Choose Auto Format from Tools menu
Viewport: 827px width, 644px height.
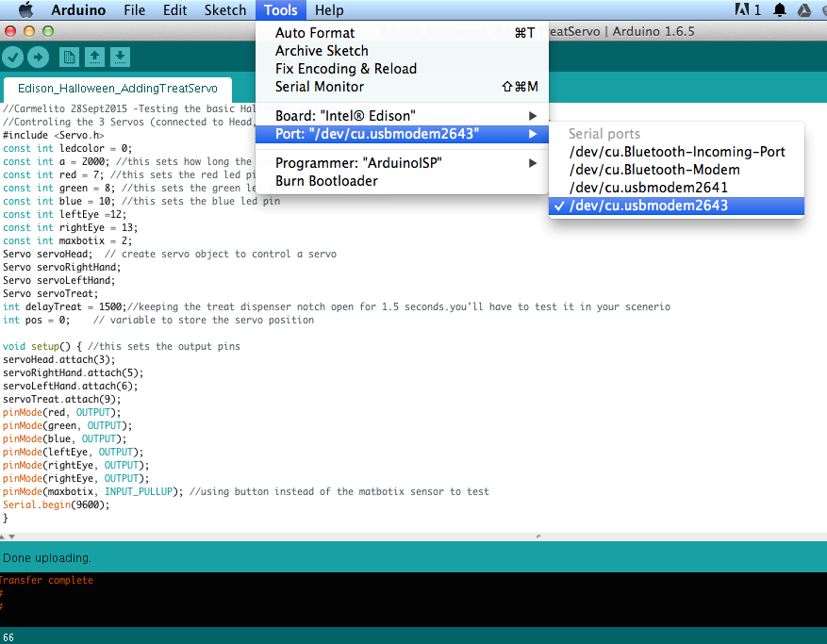(402, 33)
